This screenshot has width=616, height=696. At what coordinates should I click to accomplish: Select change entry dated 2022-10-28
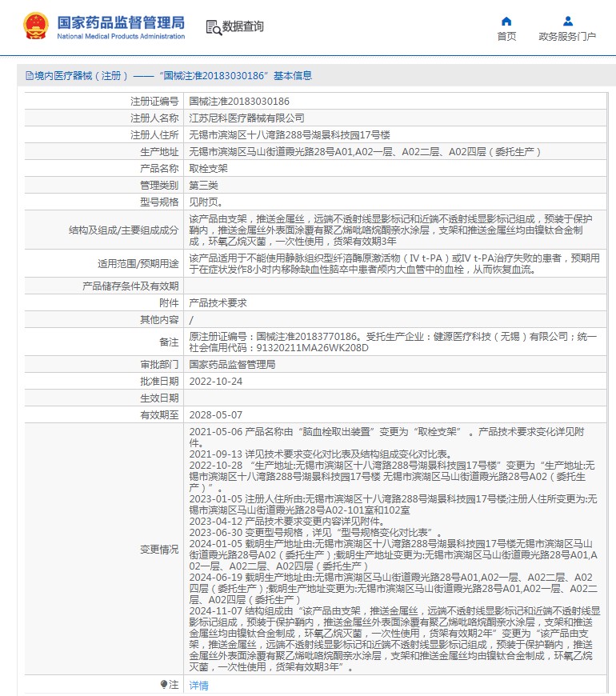click(392, 477)
